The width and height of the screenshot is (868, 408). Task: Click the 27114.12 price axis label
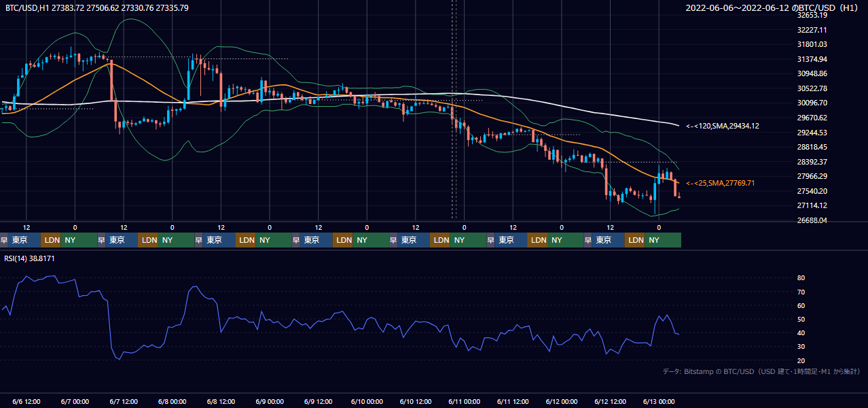pos(812,205)
